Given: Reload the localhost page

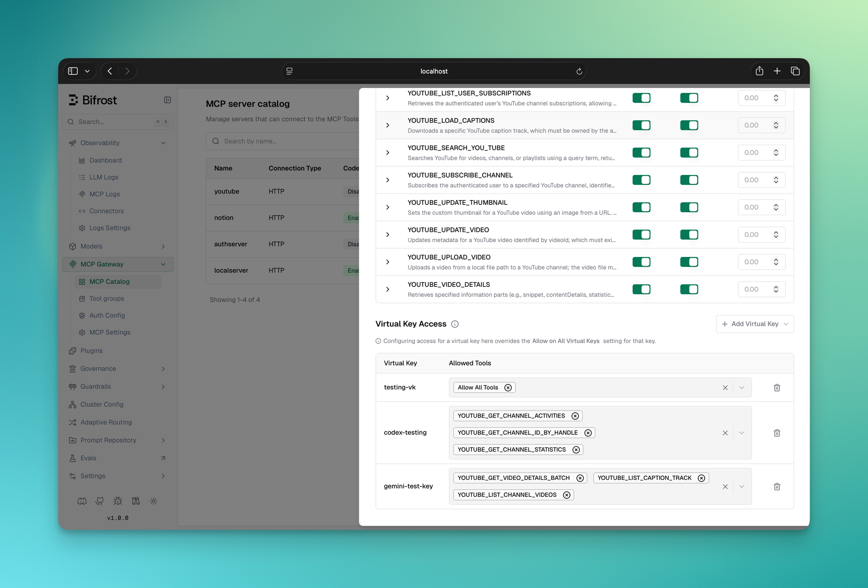Looking at the screenshot, I should point(579,71).
